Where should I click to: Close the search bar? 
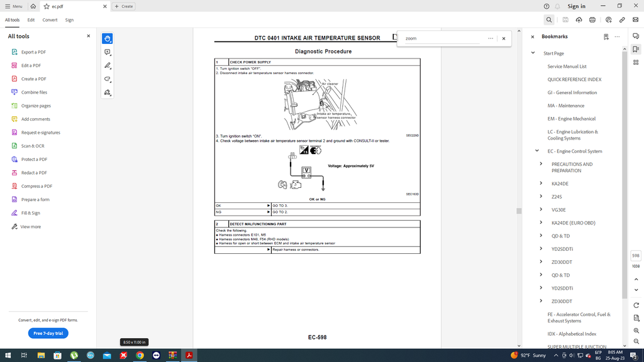click(x=504, y=38)
